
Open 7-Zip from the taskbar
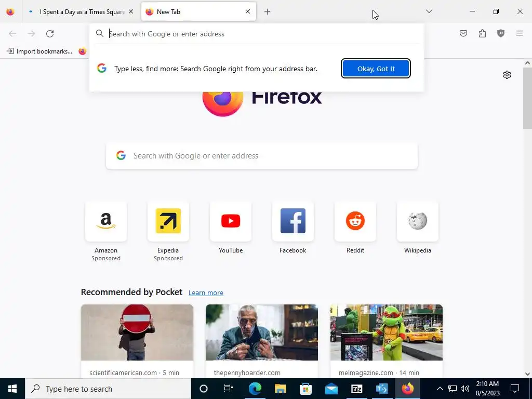coord(356,389)
